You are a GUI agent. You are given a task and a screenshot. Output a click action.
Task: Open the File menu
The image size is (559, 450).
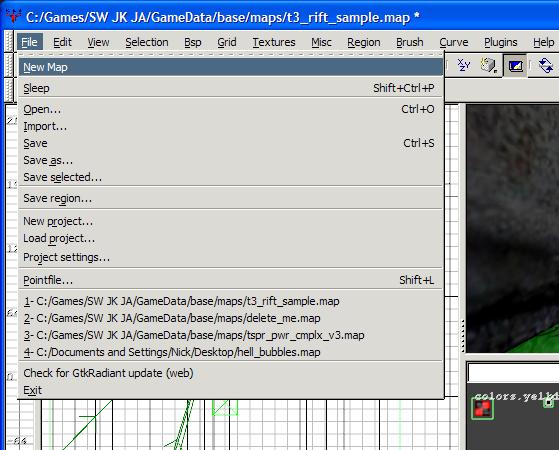30,42
